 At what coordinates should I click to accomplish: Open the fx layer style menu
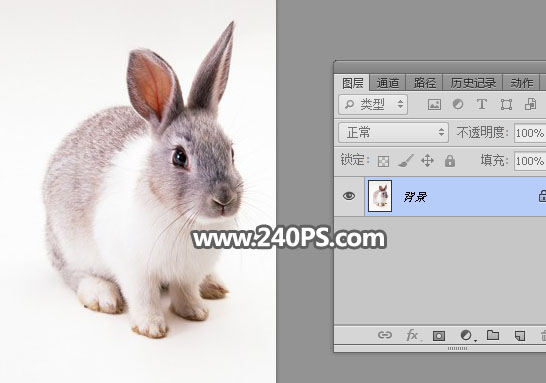412,335
